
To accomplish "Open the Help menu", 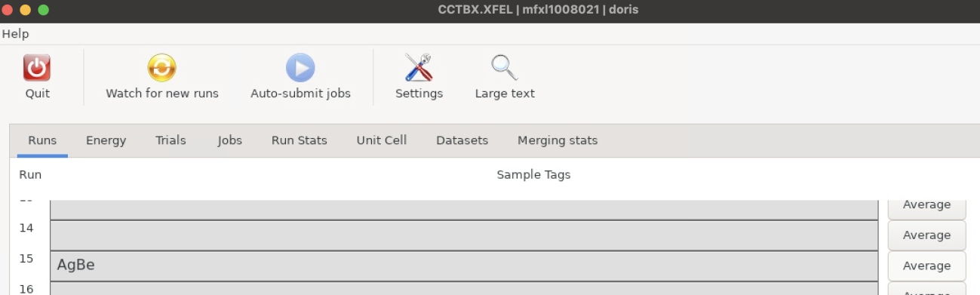I will tap(15, 34).
